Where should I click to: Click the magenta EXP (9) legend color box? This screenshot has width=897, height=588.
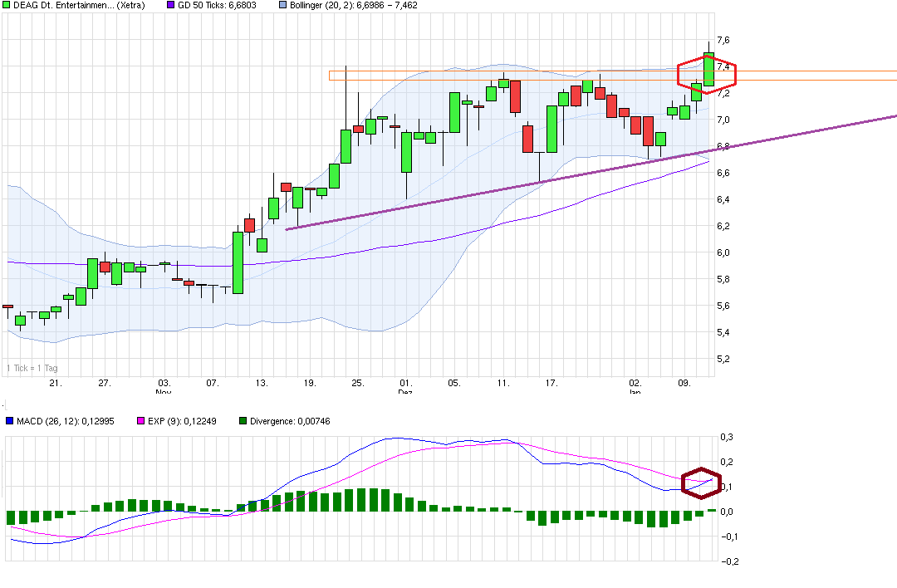pyautogui.click(x=140, y=421)
